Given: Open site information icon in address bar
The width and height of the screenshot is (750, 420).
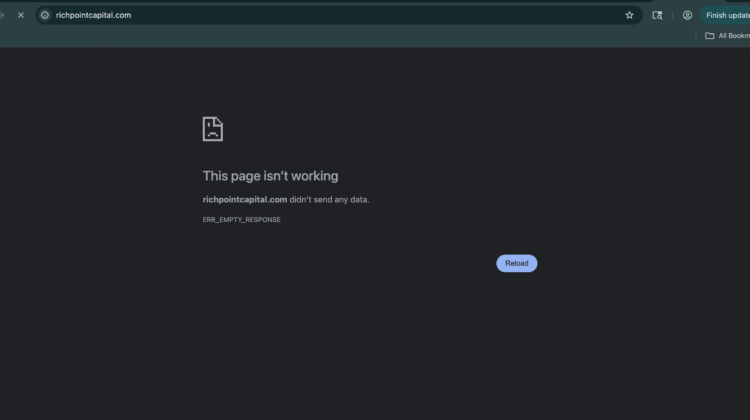Looking at the screenshot, I should (45, 15).
